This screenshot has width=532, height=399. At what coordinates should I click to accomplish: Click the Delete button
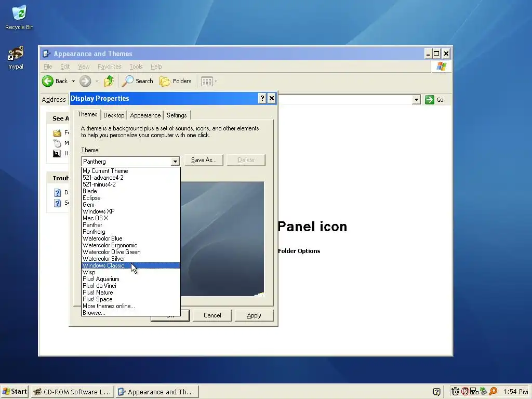tap(246, 160)
